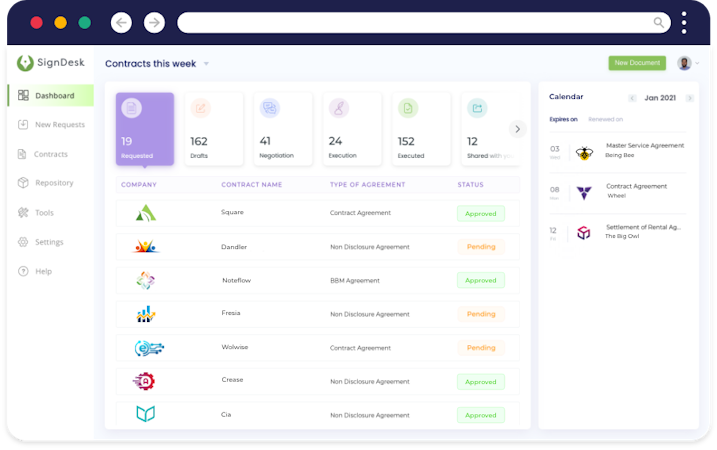717x450 pixels.
Task: Click the Approved status for Noteflow
Action: pyautogui.click(x=481, y=280)
